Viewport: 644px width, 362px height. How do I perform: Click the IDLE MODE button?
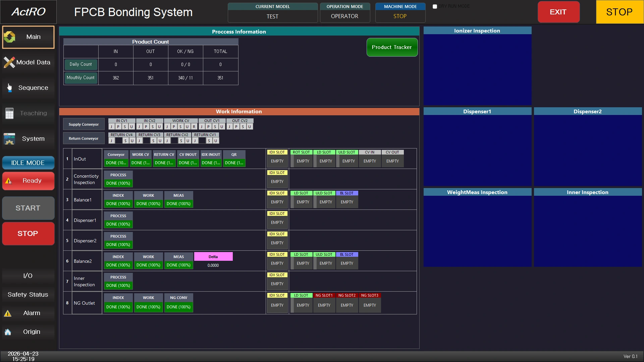28,163
